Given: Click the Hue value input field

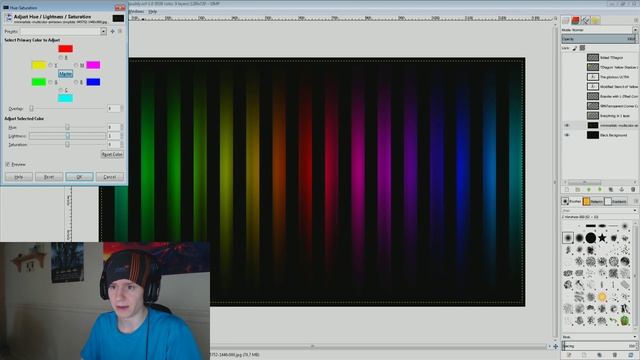Looking at the screenshot, I should (x=113, y=127).
